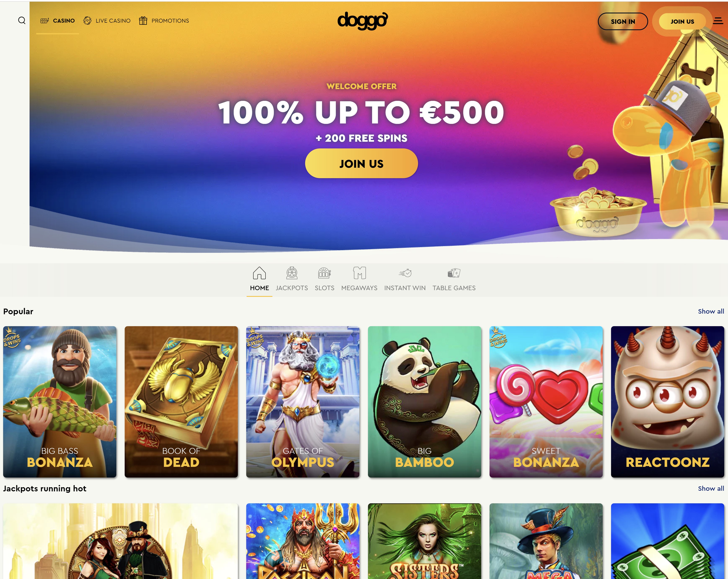Click the Join Us header button

(682, 22)
